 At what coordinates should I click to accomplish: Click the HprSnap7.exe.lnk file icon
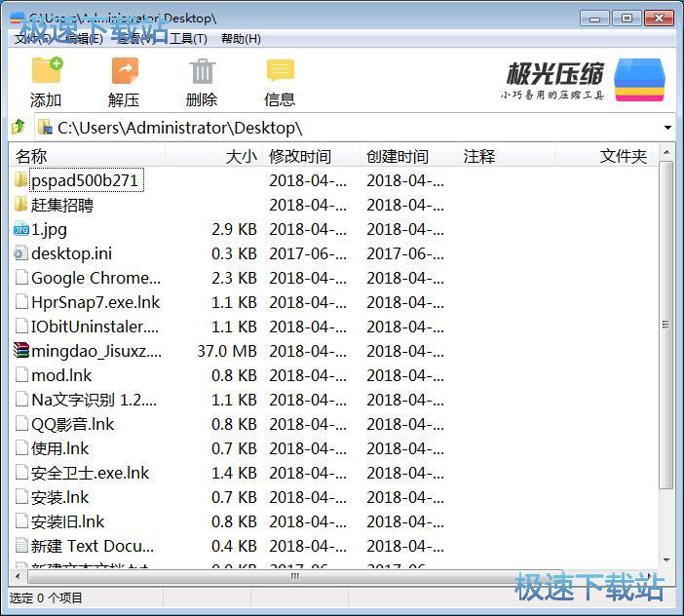click(x=21, y=302)
